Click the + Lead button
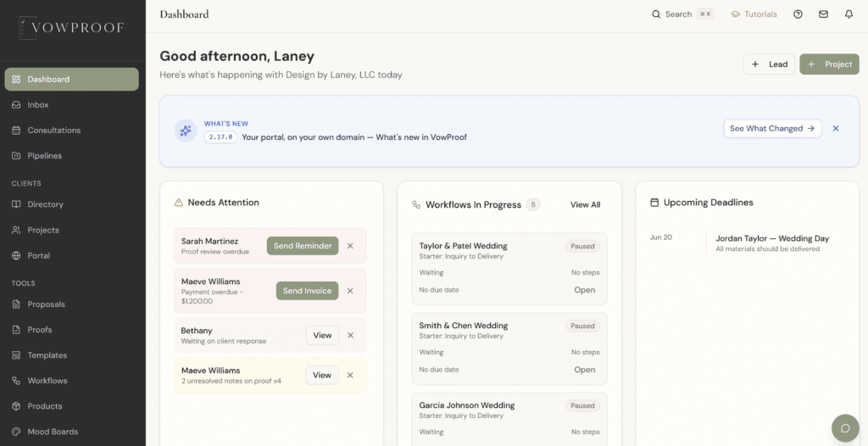The height and width of the screenshot is (446, 868). tap(769, 64)
